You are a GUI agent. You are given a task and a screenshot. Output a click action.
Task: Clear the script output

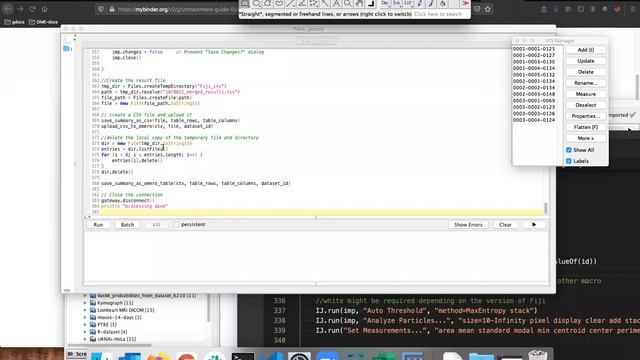click(x=505, y=225)
